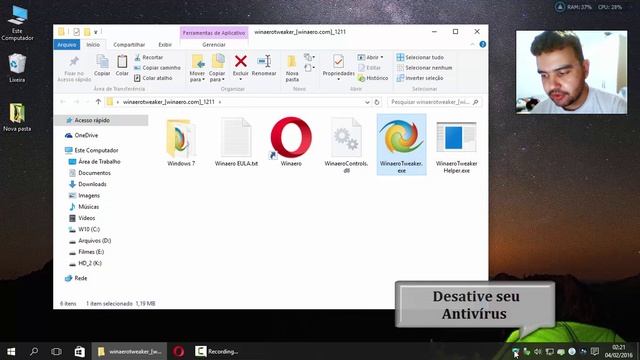Open the Fácil acesso dropdown icon

pyautogui.click(x=309, y=68)
